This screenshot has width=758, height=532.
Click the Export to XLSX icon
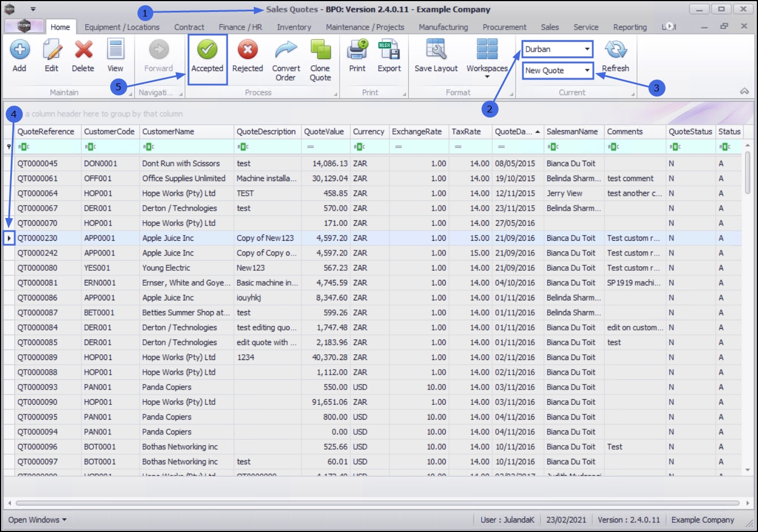(x=390, y=50)
